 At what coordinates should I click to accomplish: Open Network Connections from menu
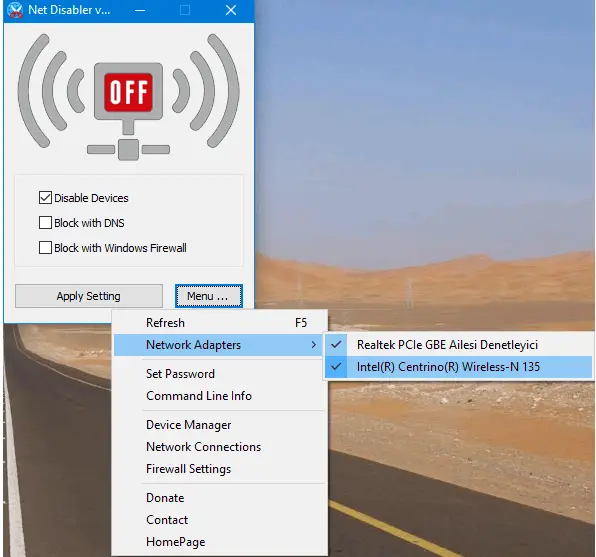click(220, 447)
